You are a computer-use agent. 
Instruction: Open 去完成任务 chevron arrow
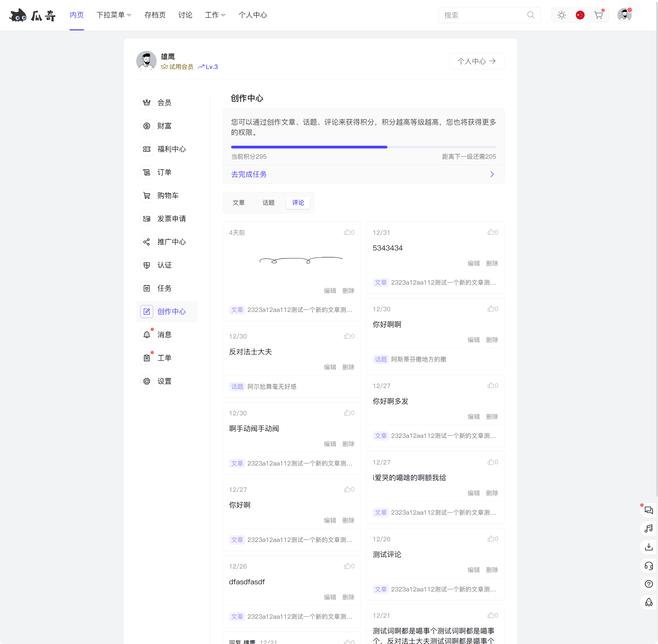[x=492, y=174]
